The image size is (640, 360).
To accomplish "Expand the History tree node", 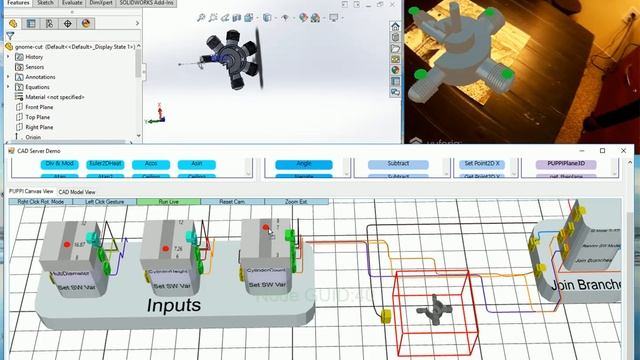I will (8, 56).
